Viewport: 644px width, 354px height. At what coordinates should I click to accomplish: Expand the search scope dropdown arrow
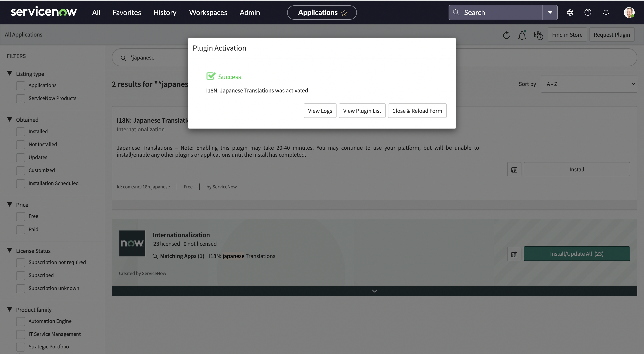tap(550, 13)
